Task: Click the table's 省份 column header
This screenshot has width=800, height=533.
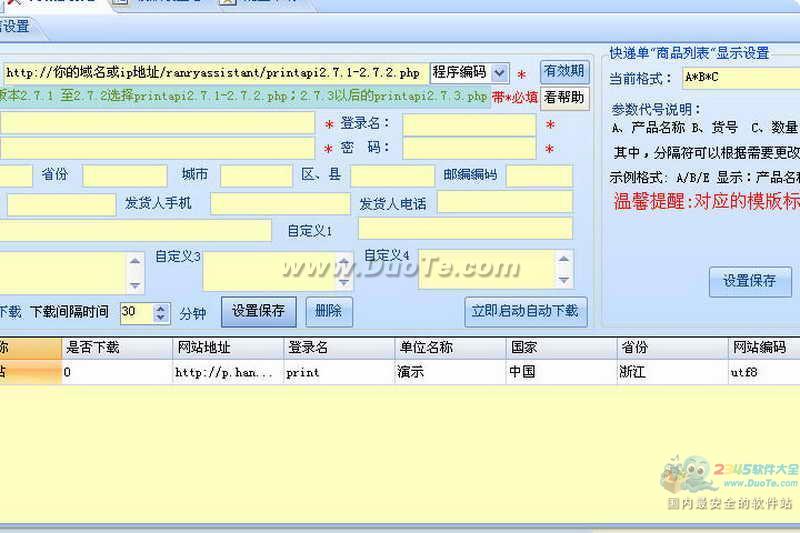Action: tap(673, 348)
